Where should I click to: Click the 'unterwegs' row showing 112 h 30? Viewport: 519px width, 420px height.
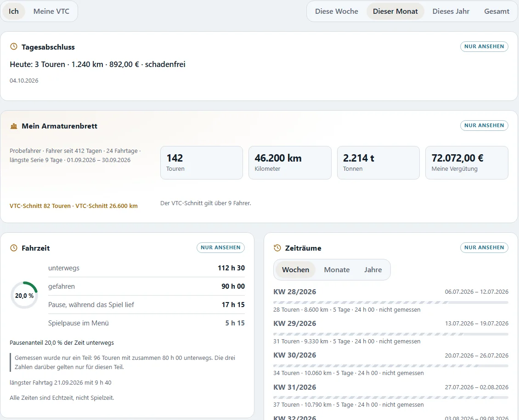(147, 268)
